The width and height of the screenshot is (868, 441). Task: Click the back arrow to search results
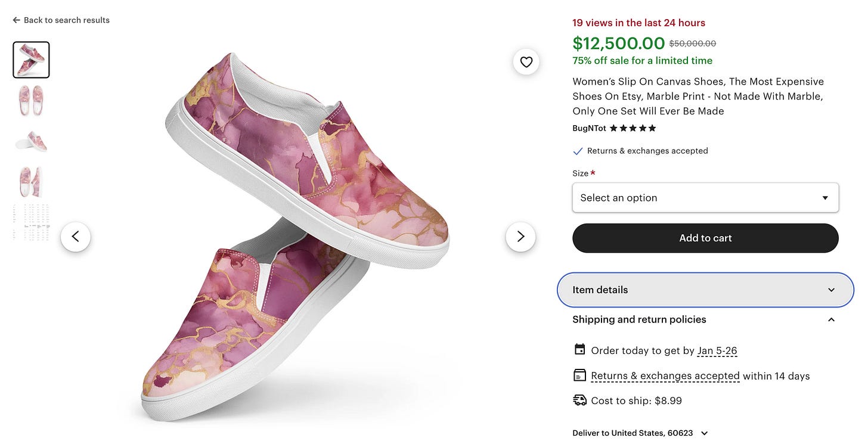[x=16, y=20]
